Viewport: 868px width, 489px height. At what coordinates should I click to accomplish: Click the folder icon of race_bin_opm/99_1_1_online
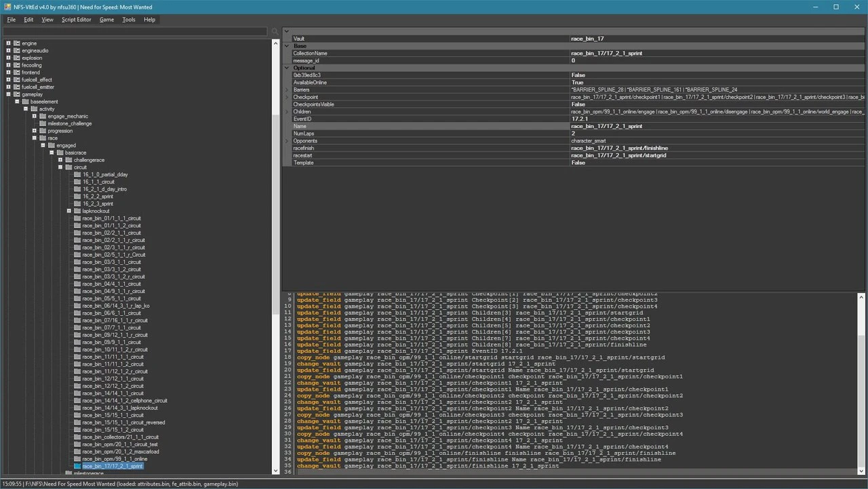(77, 459)
